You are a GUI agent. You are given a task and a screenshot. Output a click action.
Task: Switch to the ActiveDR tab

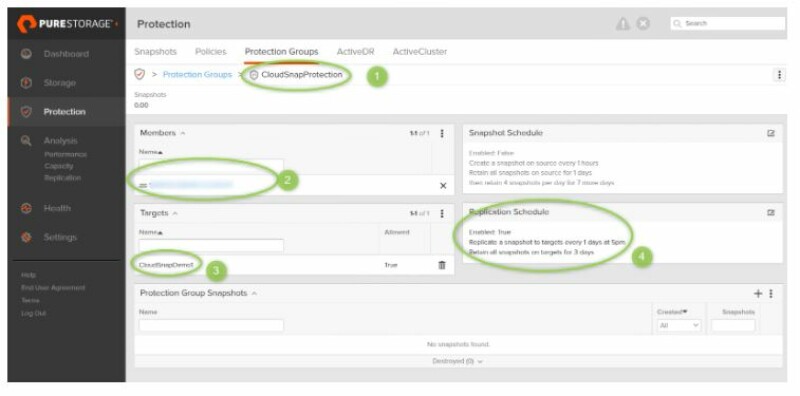(355, 52)
